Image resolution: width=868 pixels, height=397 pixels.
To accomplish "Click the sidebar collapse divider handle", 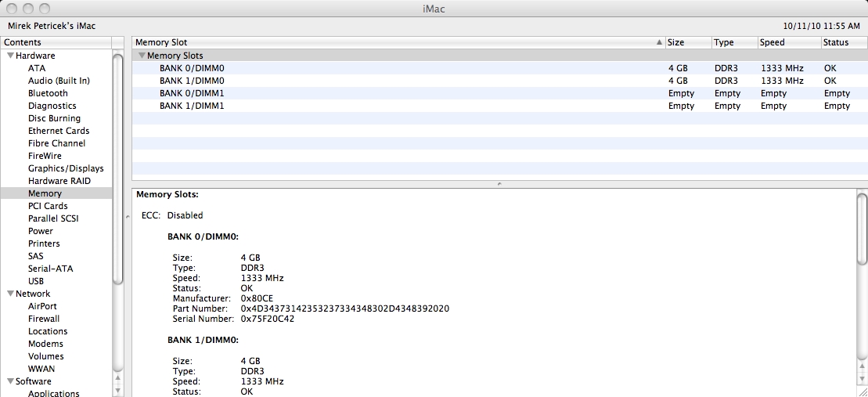I will tap(128, 217).
